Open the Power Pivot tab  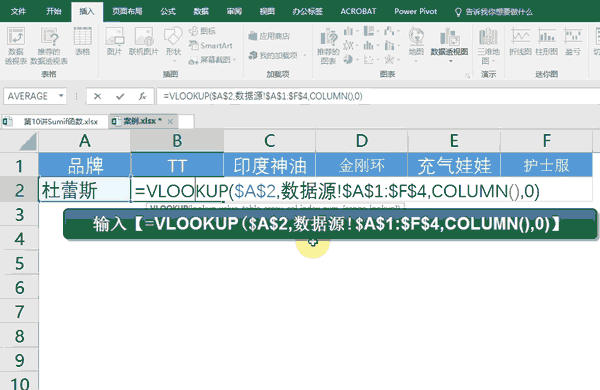[416, 11]
